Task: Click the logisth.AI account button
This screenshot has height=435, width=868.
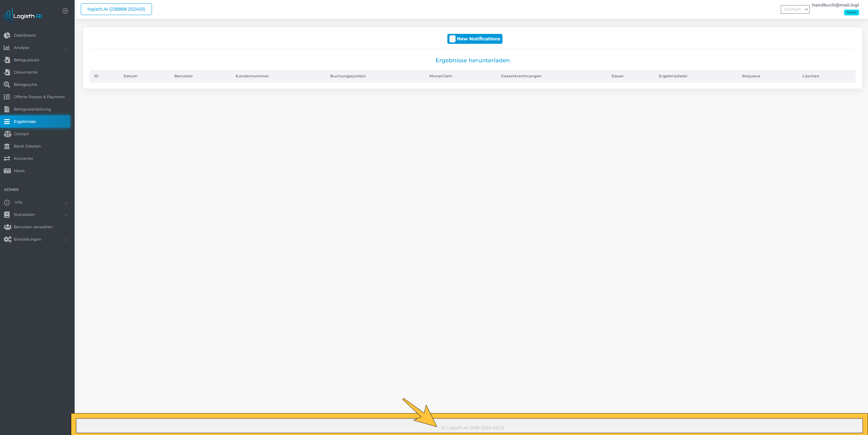Action: point(116,9)
